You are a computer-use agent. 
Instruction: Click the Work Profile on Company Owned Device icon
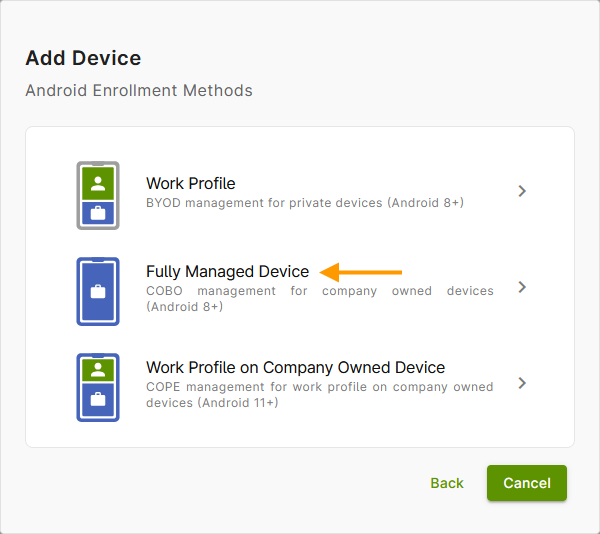[x=98, y=387]
